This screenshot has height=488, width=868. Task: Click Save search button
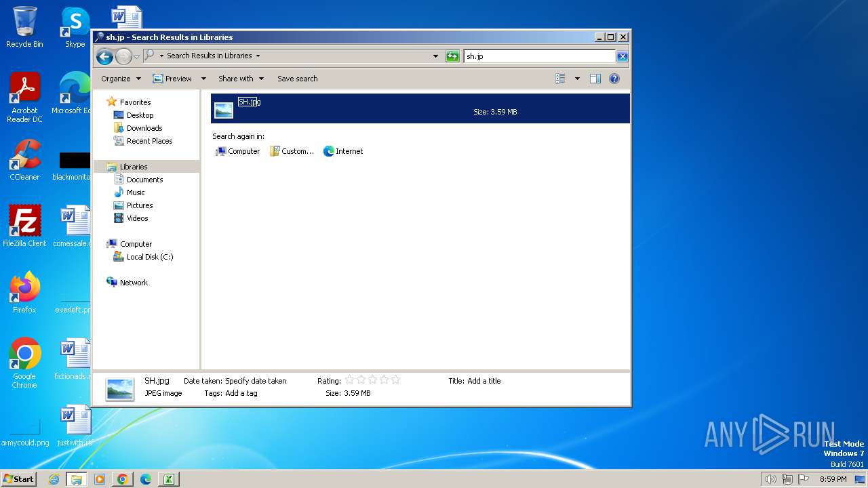tap(297, 79)
